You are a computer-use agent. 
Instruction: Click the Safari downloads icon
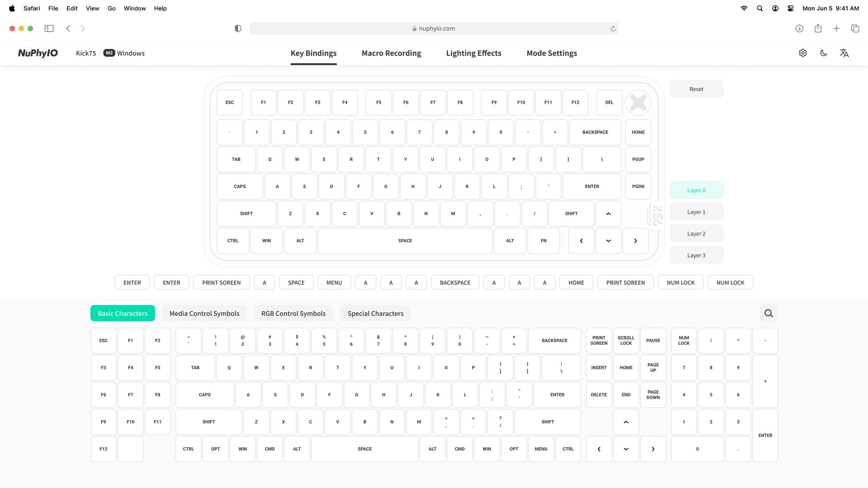[799, 28]
